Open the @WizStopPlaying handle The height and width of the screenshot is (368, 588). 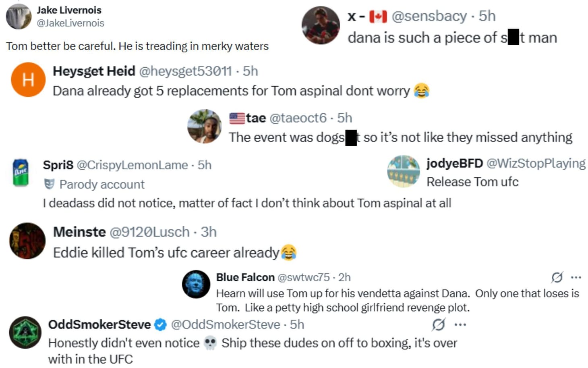point(536,163)
